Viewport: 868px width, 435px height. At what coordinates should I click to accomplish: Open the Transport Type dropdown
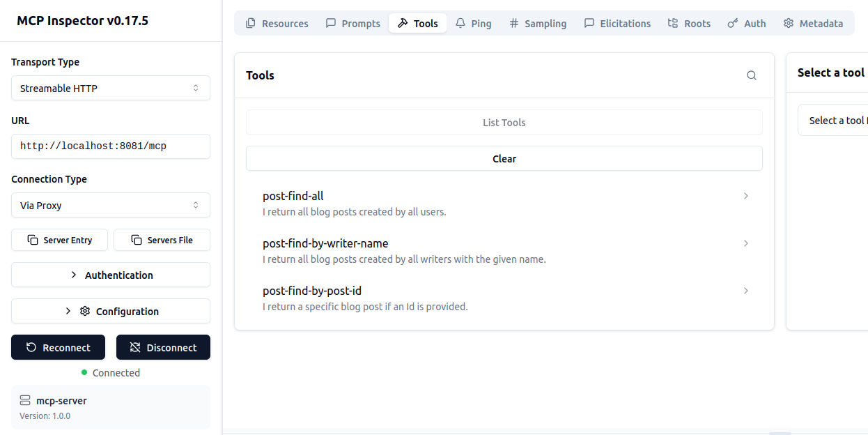111,89
